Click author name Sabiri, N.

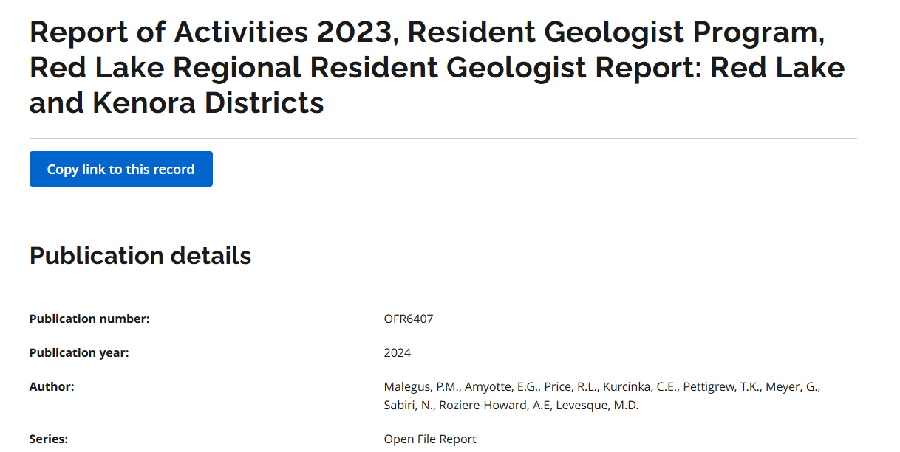(x=408, y=405)
